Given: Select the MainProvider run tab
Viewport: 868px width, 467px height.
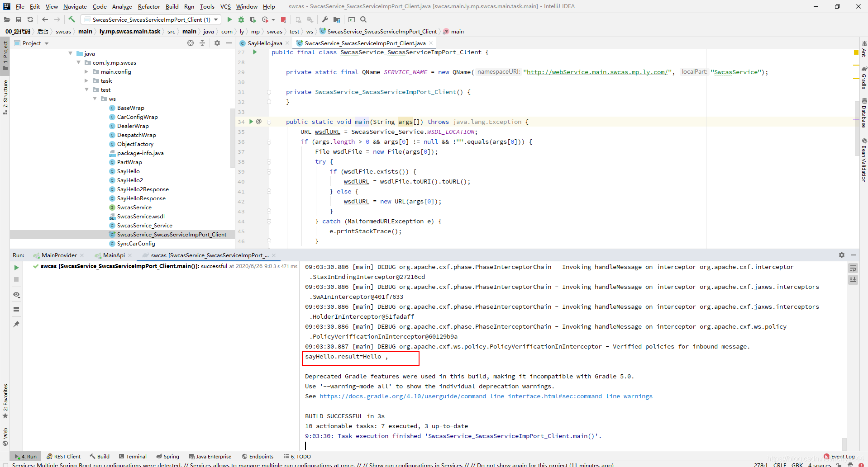Looking at the screenshot, I should (59, 255).
